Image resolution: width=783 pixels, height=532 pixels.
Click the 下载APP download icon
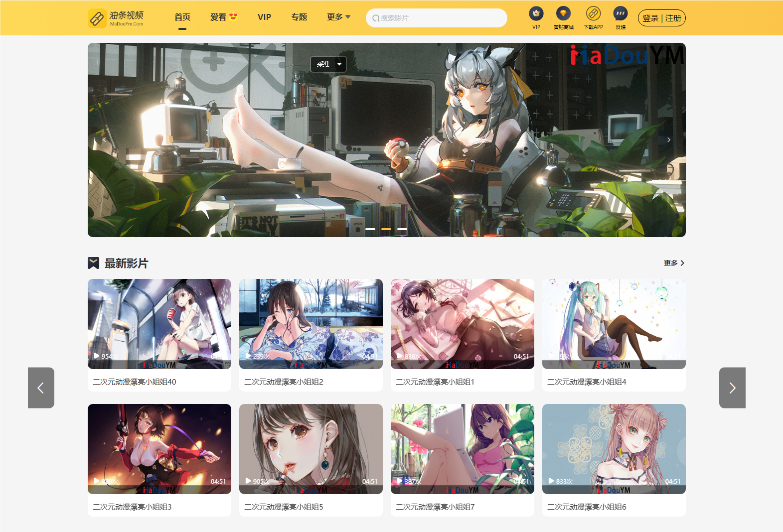pos(593,13)
